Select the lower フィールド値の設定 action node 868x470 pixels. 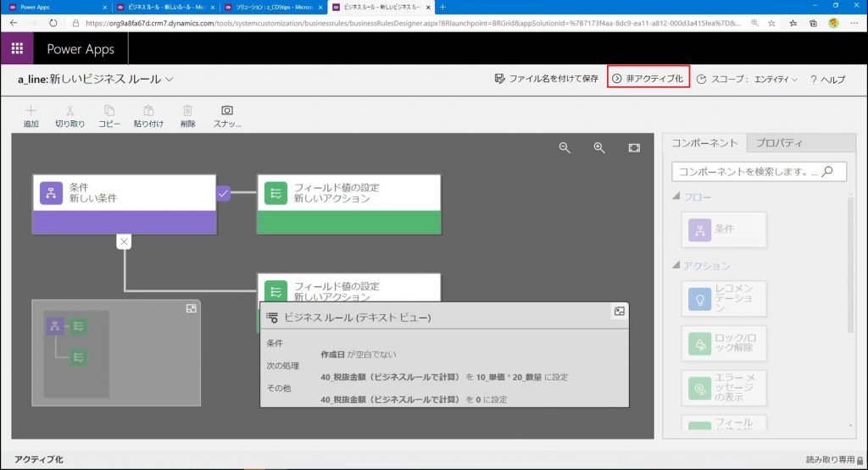point(349,288)
